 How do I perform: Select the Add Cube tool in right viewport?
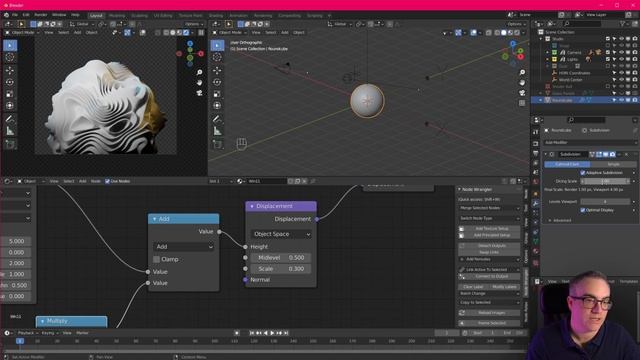coord(217,144)
